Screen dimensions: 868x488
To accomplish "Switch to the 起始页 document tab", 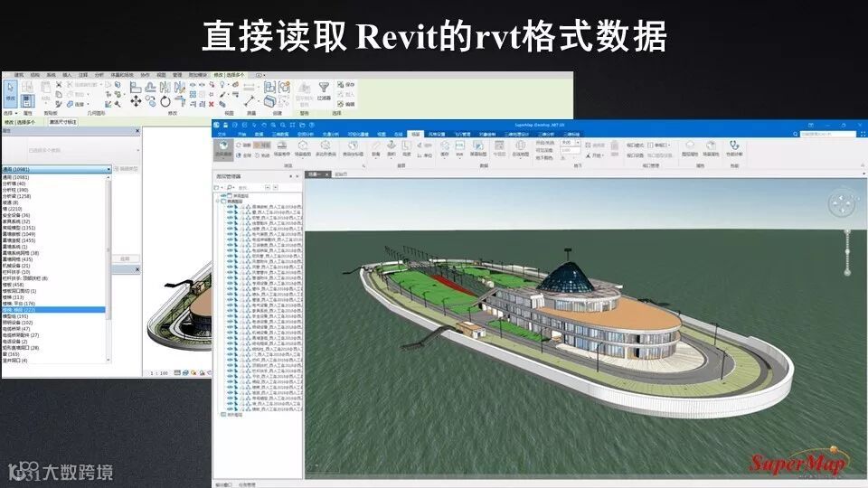I will click(x=341, y=174).
